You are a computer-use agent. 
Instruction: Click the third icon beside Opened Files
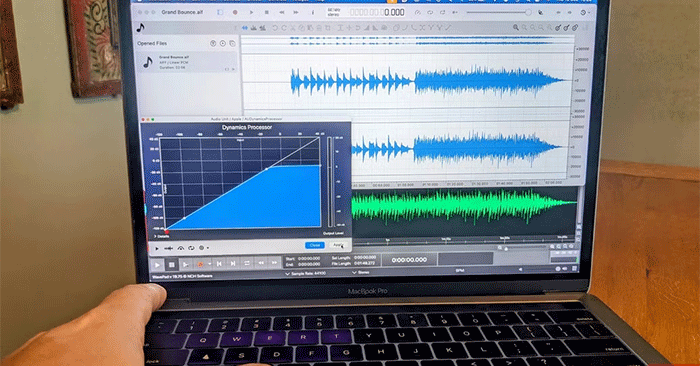click(x=232, y=43)
